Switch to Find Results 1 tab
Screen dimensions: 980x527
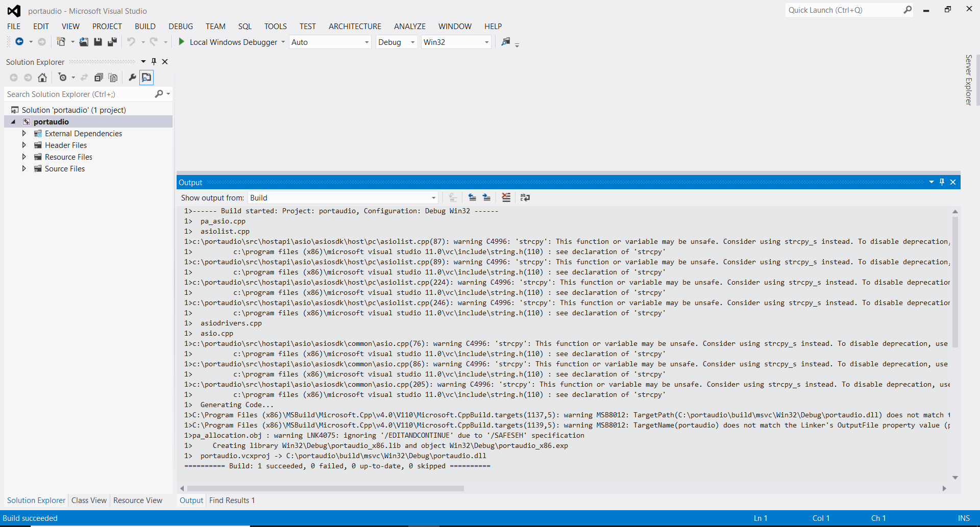pyautogui.click(x=232, y=500)
